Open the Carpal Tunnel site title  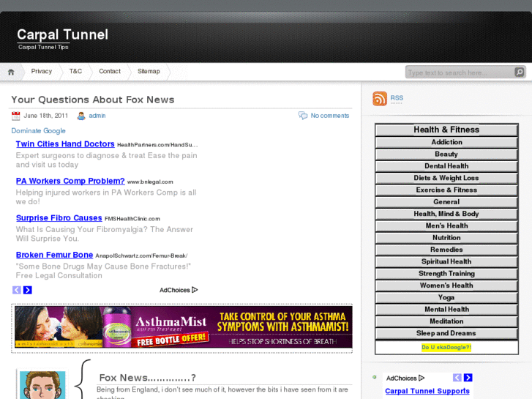(x=62, y=34)
